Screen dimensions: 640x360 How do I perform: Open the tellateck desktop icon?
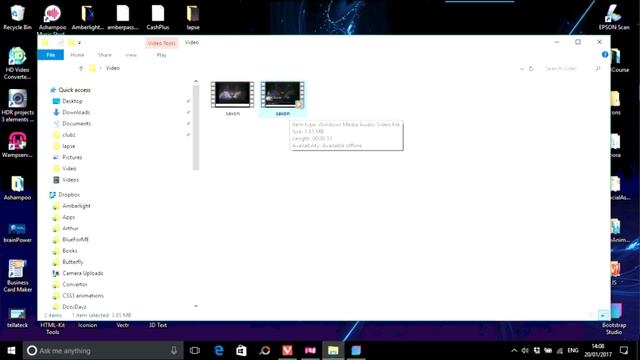tap(17, 318)
